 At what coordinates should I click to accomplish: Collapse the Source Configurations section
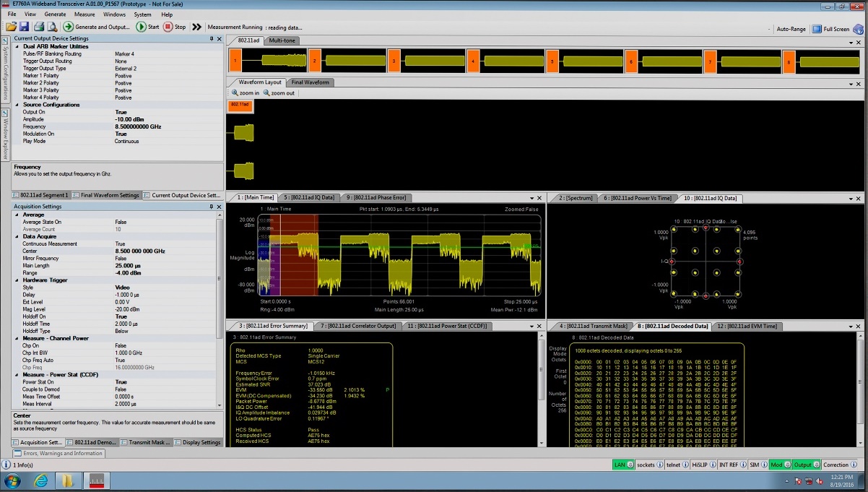[x=17, y=105]
